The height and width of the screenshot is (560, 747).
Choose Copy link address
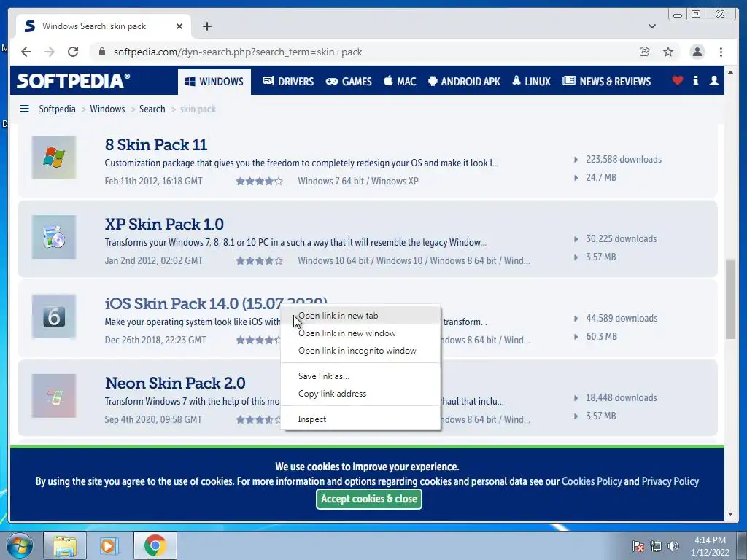[x=360, y=394]
